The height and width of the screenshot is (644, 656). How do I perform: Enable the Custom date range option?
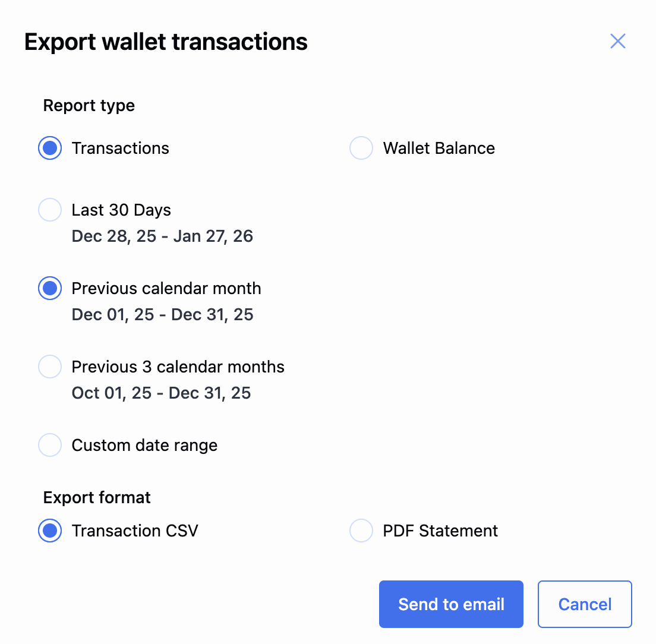[50, 445]
